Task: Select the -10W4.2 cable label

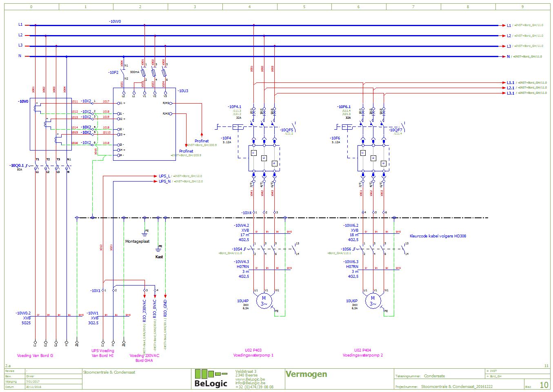Action: click(x=241, y=225)
